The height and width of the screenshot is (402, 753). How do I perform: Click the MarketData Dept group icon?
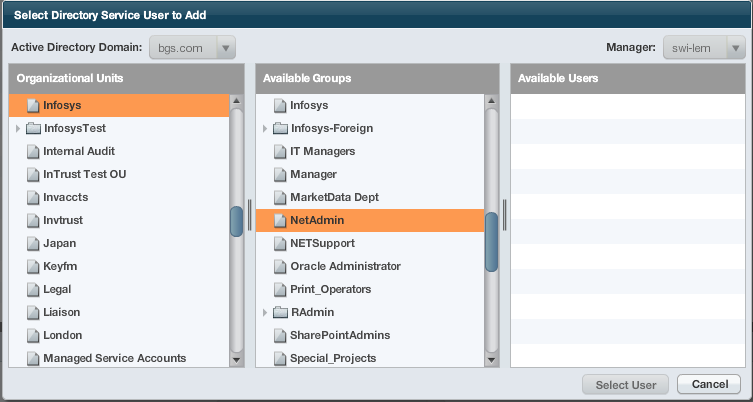(x=280, y=198)
